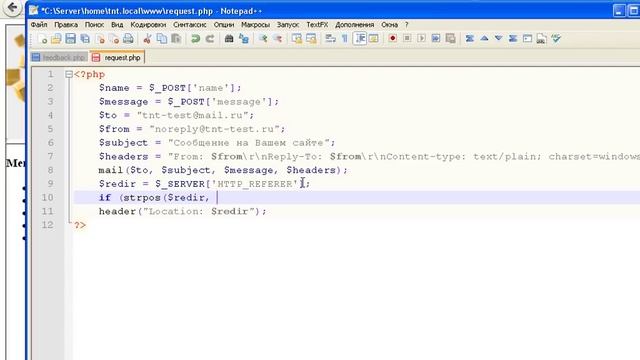Click the Open file folder icon
The image size is (640, 360).
pyautogui.click(x=56, y=39)
